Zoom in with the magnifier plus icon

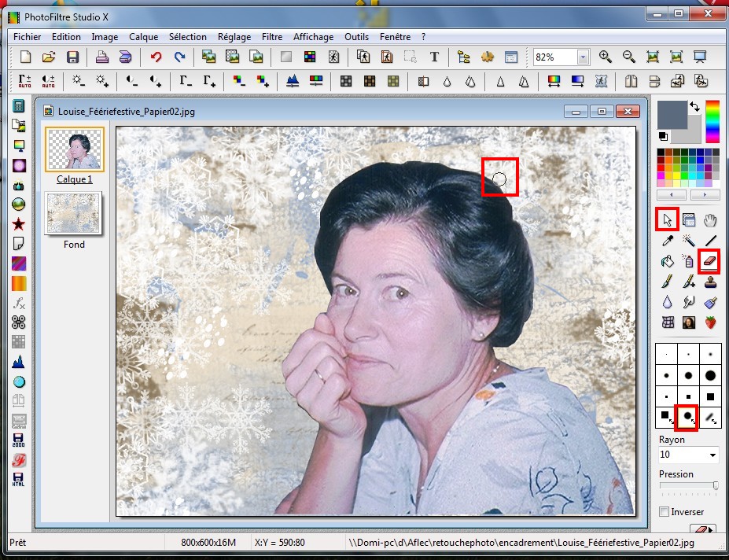[x=605, y=57]
